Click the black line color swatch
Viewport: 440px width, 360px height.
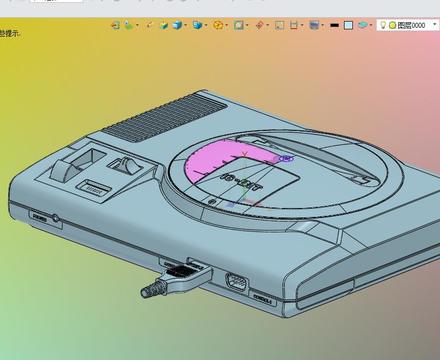point(334,25)
